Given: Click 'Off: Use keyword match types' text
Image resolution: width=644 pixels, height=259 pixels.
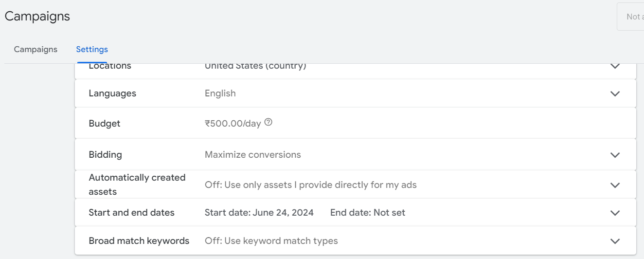Looking at the screenshot, I should (x=271, y=241).
